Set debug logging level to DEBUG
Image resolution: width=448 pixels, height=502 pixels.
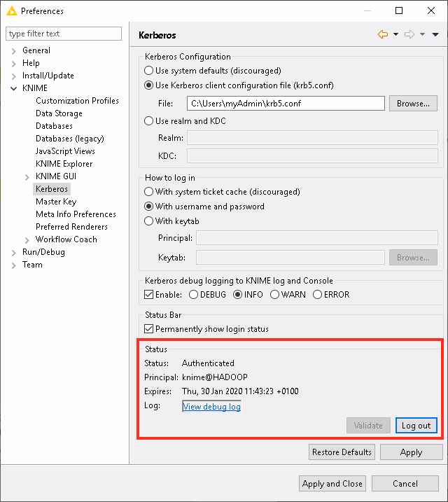click(194, 295)
